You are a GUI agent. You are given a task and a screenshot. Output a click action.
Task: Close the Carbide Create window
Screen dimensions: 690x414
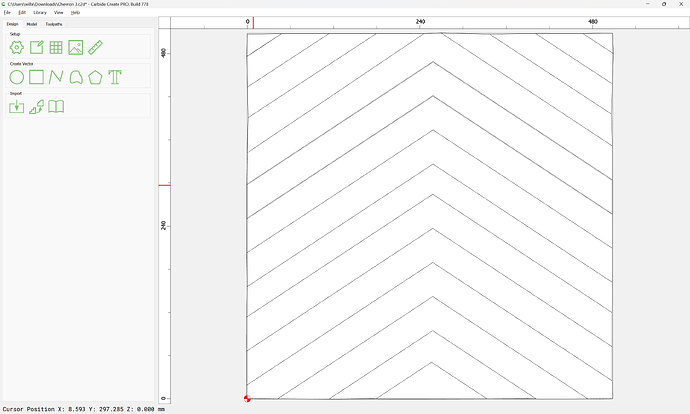coord(681,4)
